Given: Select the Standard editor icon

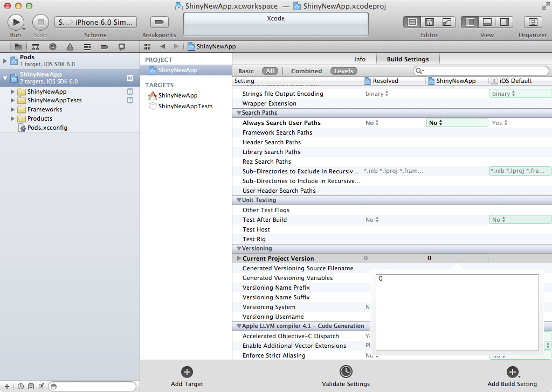Looking at the screenshot, I should pyautogui.click(x=412, y=22).
